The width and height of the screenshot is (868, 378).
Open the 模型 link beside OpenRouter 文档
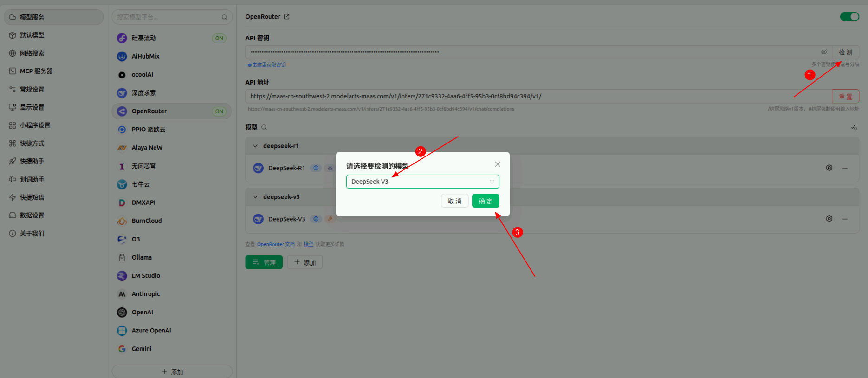click(x=309, y=244)
